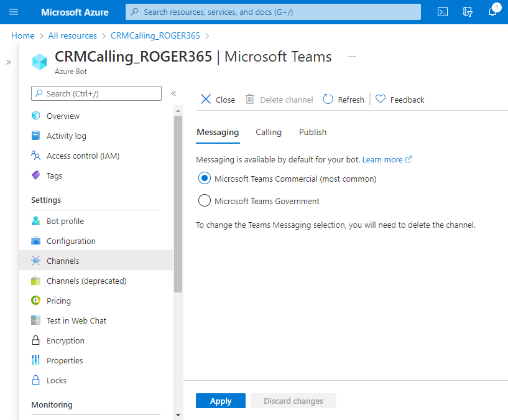Select Microsoft Teams Commercial option
This screenshot has height=420, width=508.
[205, 179]
